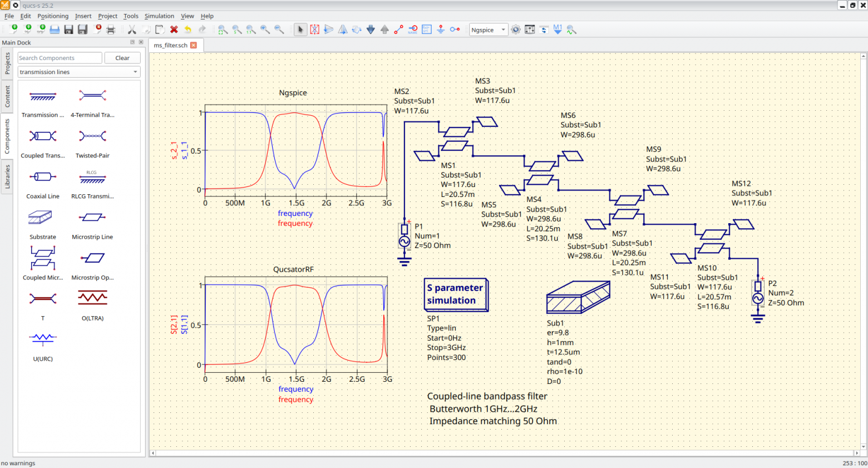
Task: Pop out of subcircuit with up arrow
Action: click(384, 29)
